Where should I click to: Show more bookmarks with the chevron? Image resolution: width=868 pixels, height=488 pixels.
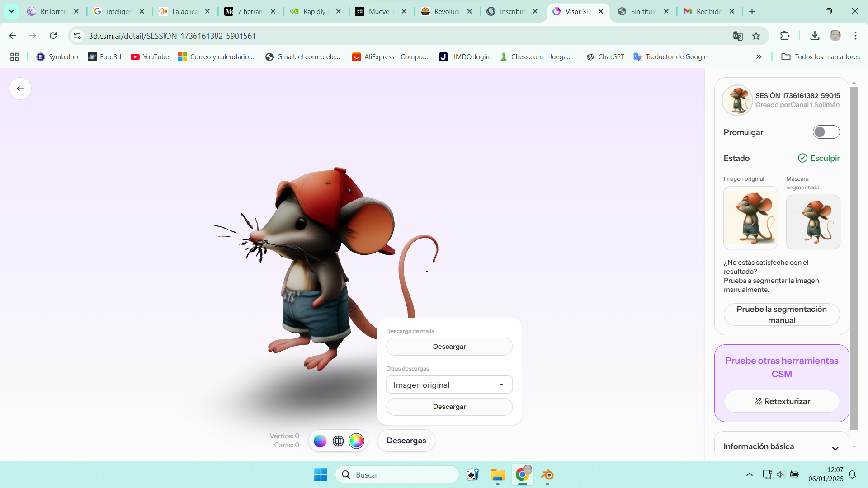point(759,57)
